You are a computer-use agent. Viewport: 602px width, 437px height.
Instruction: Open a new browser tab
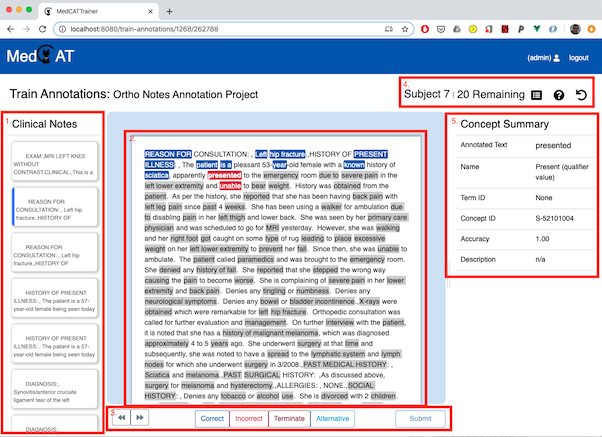168,10
